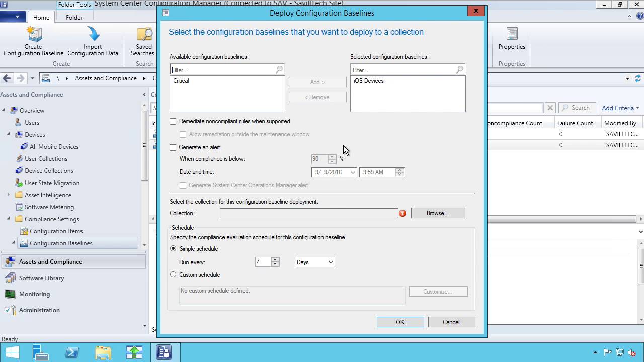Collapse the Compliance Settings node

click(9, 219)
